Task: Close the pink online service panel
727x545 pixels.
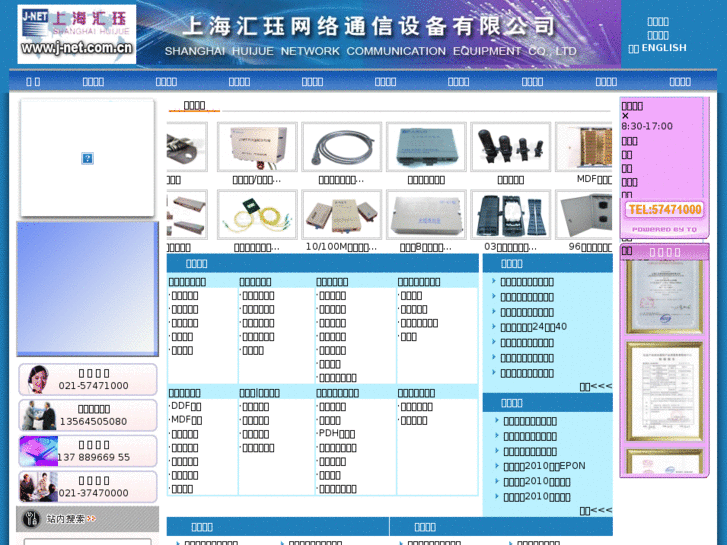Action: click(625, 116)
